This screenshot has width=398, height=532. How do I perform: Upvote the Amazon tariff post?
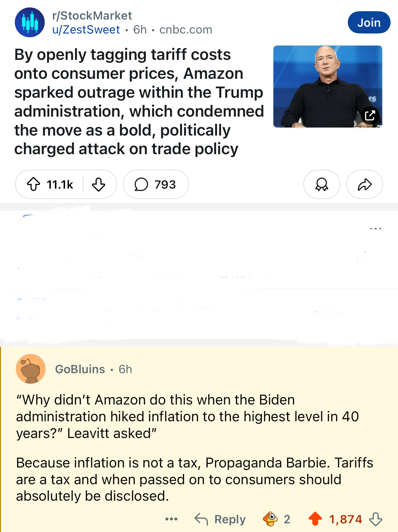(33, 184)
